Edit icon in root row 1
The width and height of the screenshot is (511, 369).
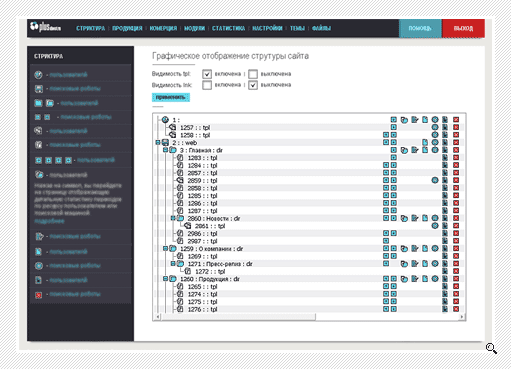tap(414, 120)
